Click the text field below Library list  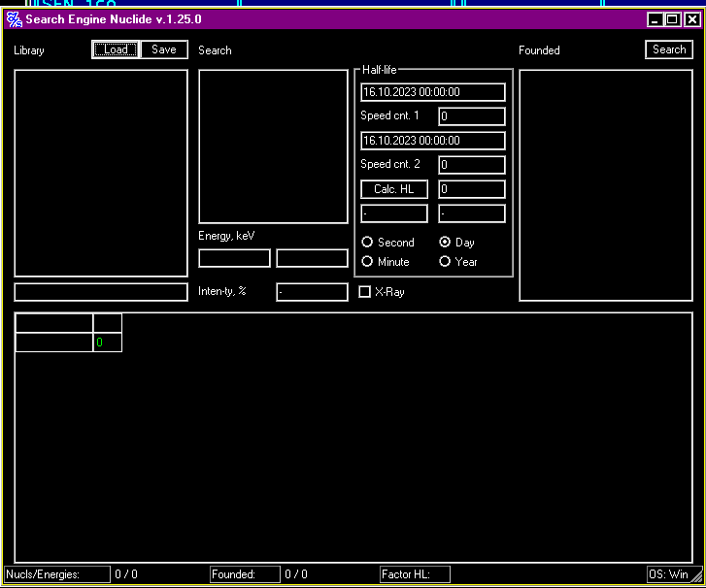coord(101,292)
